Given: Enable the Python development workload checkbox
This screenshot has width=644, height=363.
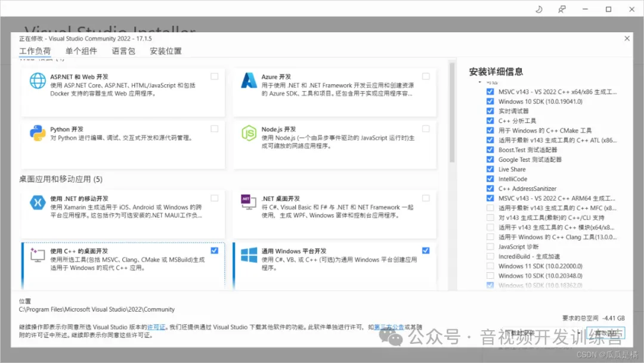Looking at the screenshot, I should pyautogui.click(x=214, y=129).
